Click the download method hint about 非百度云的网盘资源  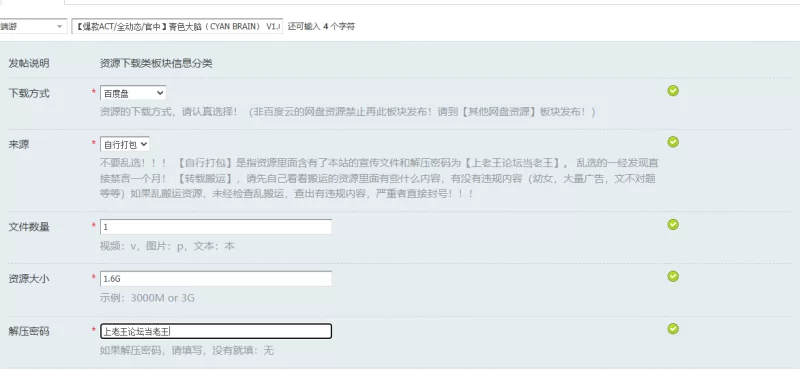point(348,112)
